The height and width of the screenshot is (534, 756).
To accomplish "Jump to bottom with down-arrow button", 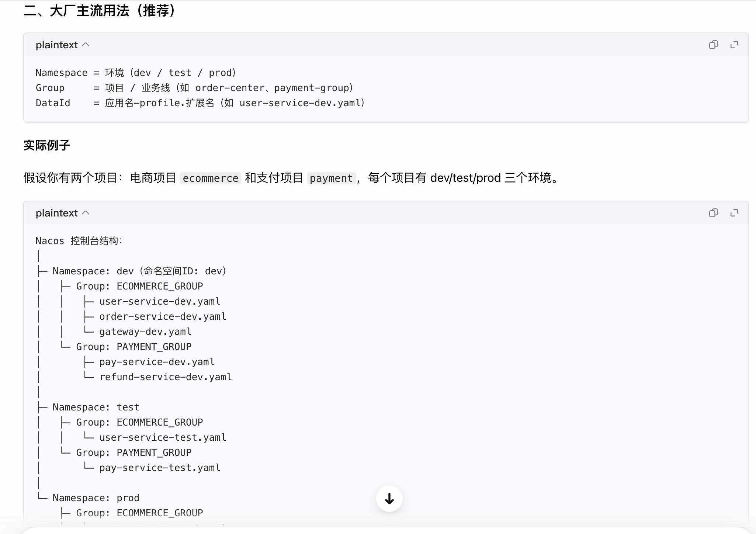I will coord(389,499).
